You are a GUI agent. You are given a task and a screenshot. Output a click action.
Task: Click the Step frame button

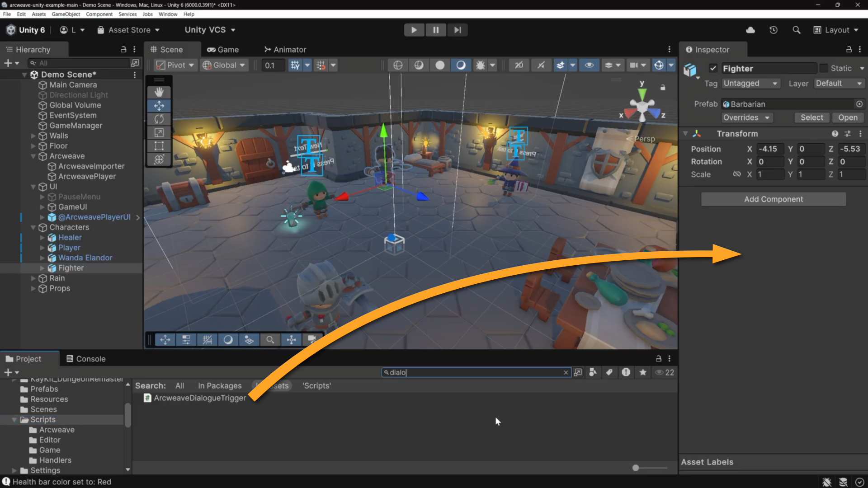coord(458,30)
